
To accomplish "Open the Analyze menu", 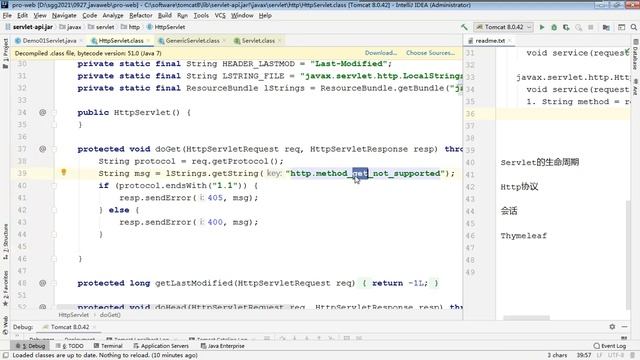I will pos(113,16).
